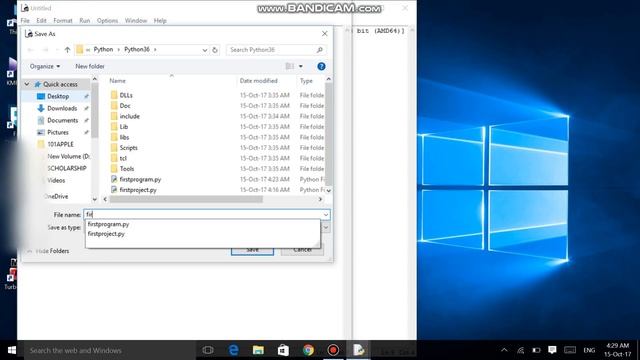The image size is (640, 360).
Task: Expand the address bar history dropdown
Action: 204,50
